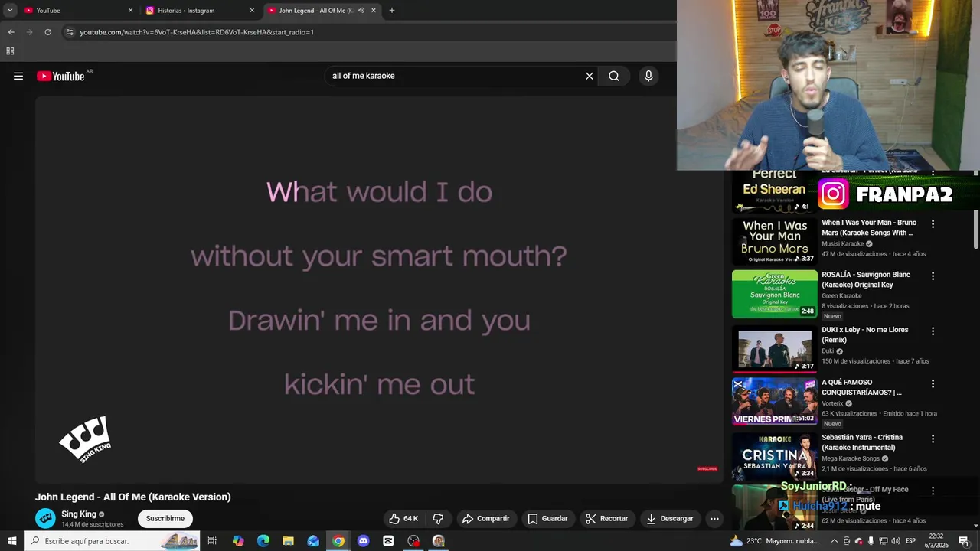The width and height of the screenshot is (980, 551).
Task: Click the karaoke video player area
Action: 379,289
